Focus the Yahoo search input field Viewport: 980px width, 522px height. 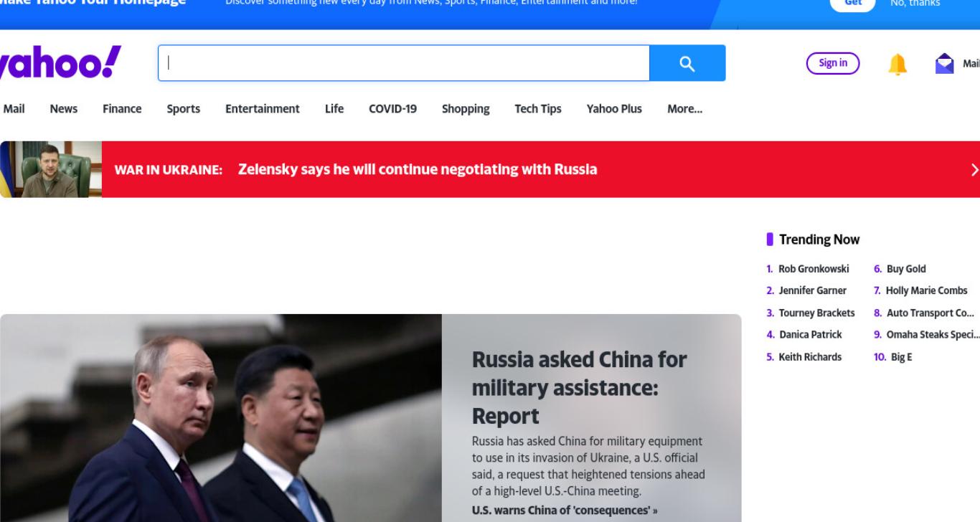click(404, 63)
